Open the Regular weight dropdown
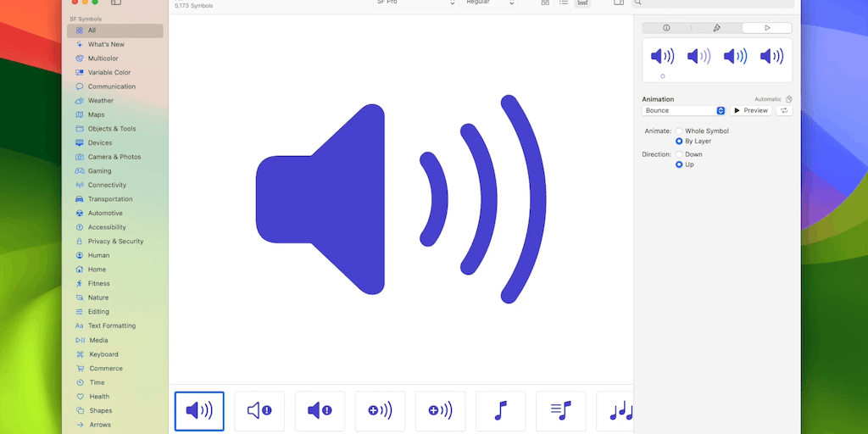 (x=491, y=3)
